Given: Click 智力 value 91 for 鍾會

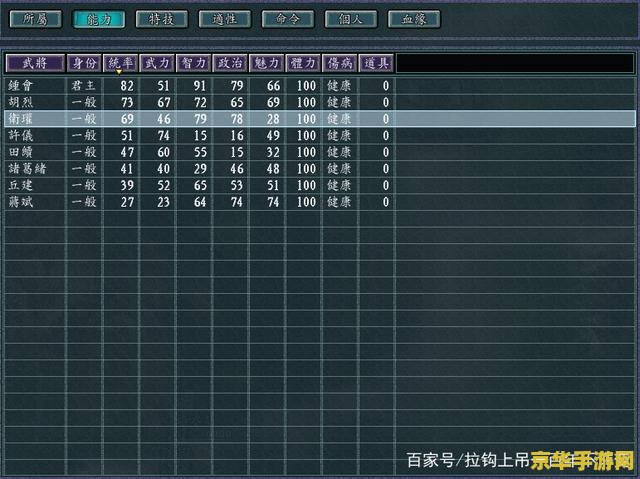Looking at the screenshot, I should point(200,86).
